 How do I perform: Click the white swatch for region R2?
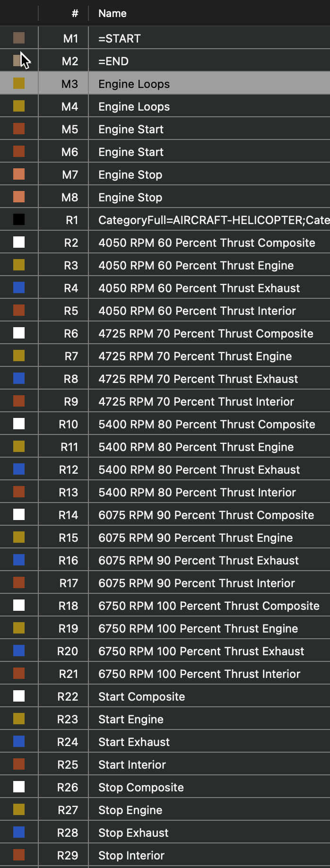pos(19,243)
